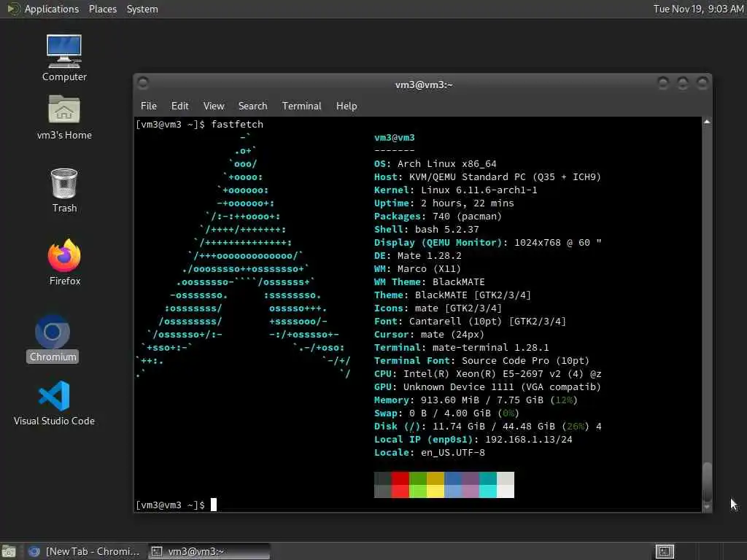Click the 'Memory: 913.60 MiB / 7.75 GiB' line
The height and width of the screenshot is (560, 747).
click(x=476, y=400)
